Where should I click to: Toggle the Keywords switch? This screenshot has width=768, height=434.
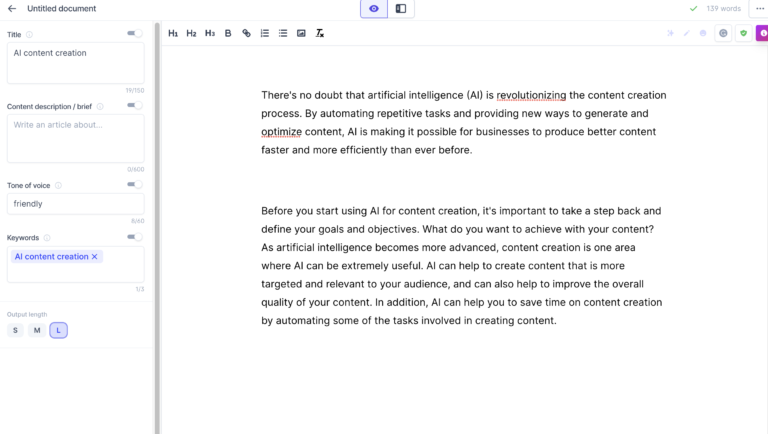click(135, 237)
